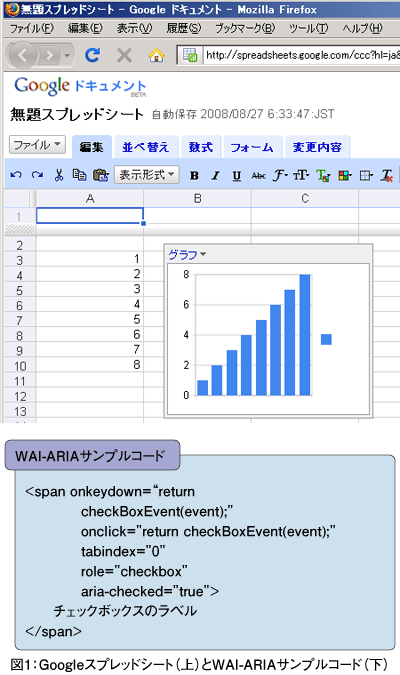Click the redo arrow icon

coord(37,175)
